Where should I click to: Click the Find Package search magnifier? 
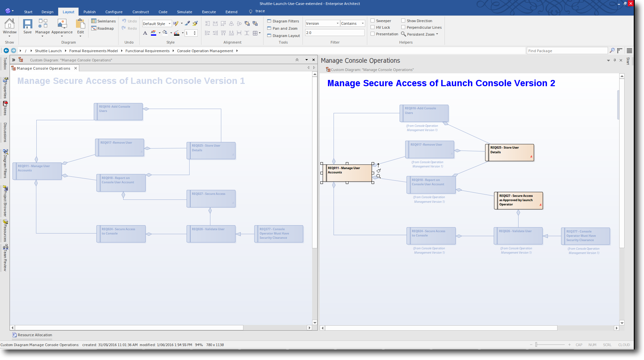(x=612, y=51)
